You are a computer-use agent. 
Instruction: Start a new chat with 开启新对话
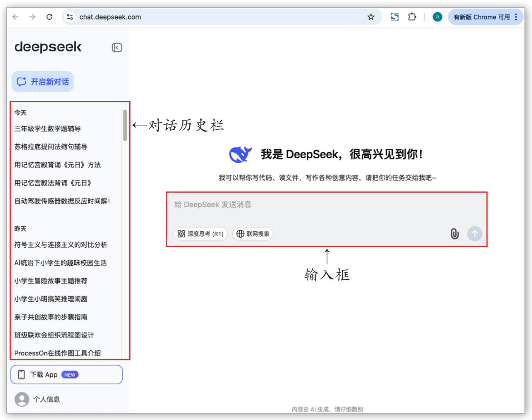coord(43,81)
